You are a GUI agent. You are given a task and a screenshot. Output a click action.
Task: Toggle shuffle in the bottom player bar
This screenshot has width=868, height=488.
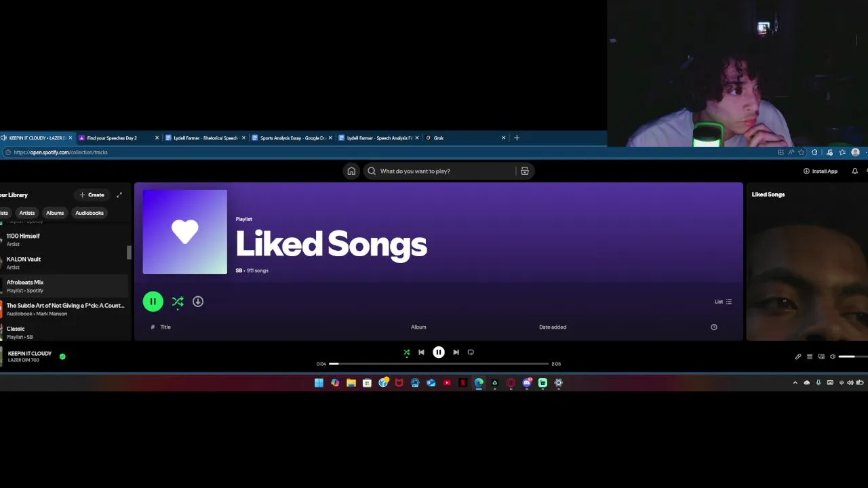[406, 352]
